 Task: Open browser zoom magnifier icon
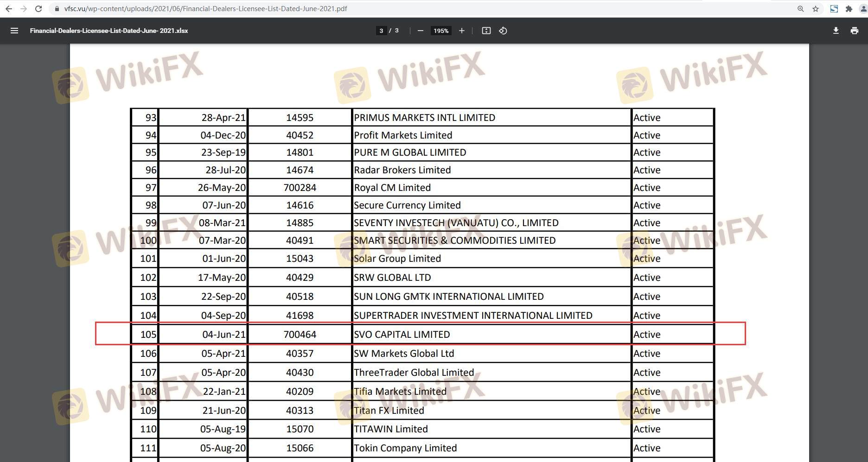pos(801,9)
